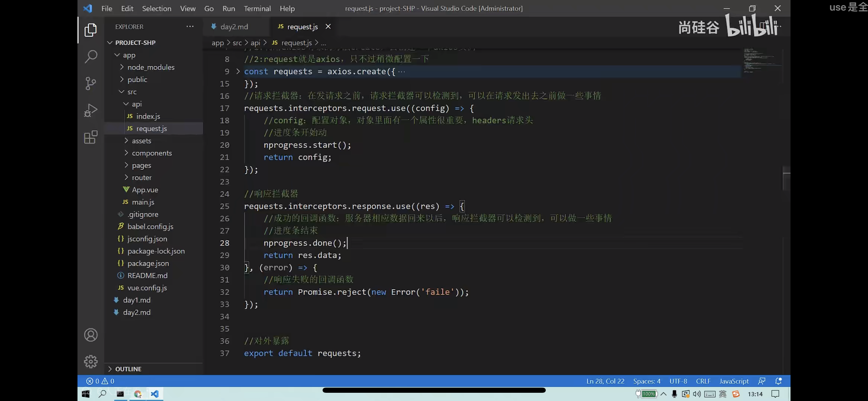868x401 pixels.
Task: Open index.js in the explorer tree
Action: (148, 116)
